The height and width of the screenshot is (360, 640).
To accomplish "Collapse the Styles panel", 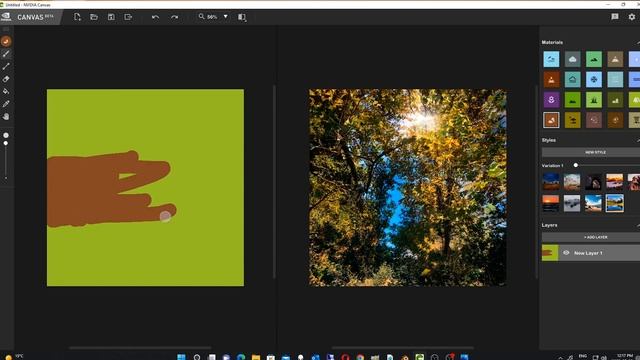I will click(638, 140).
